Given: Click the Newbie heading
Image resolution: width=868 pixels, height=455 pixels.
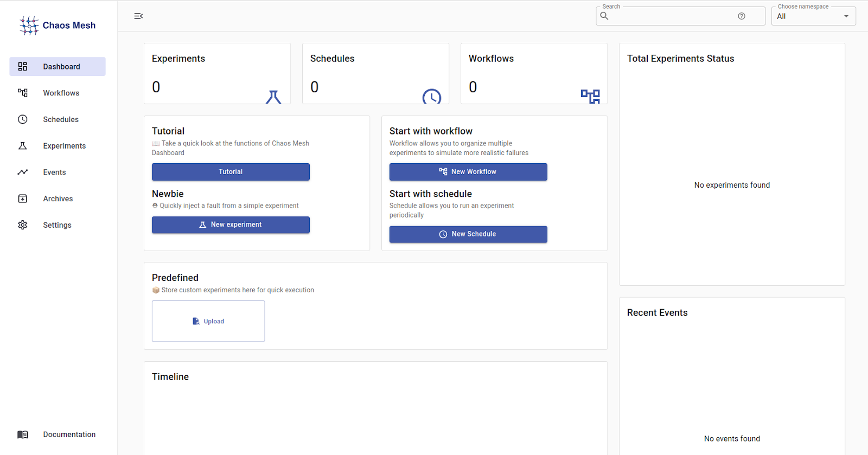Looking at the screenshot, I should (x=168, y=194).
